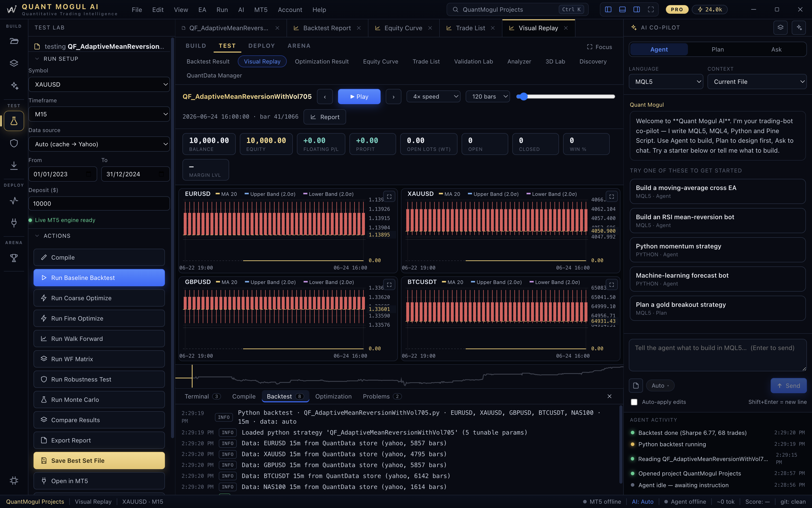Open the Context dropdown showing Current File
This screenshot has width=812, height=508.
click(757, 82)
